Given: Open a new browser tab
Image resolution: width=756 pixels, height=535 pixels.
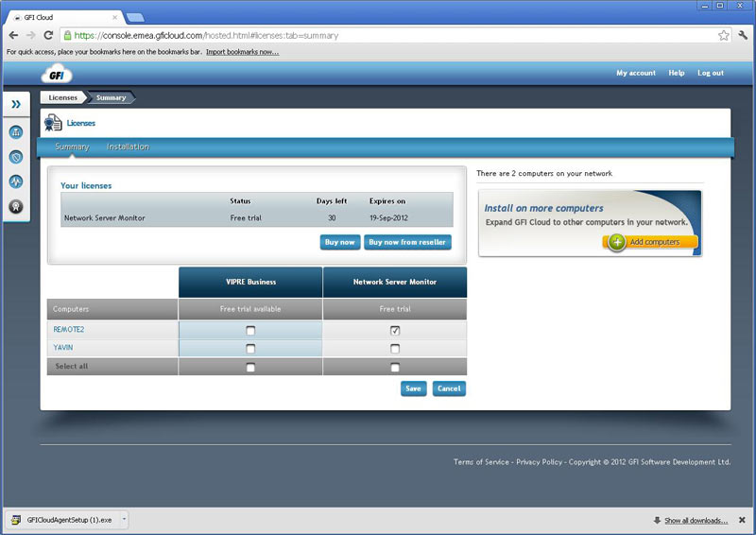Looking at the screenshot, I should pyautogui.click(x=135, y=18).
